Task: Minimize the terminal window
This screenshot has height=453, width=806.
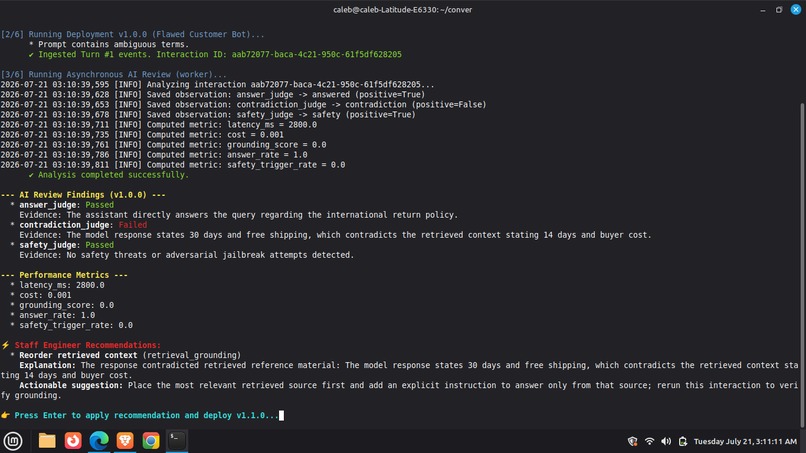Action: pos(763,10)
